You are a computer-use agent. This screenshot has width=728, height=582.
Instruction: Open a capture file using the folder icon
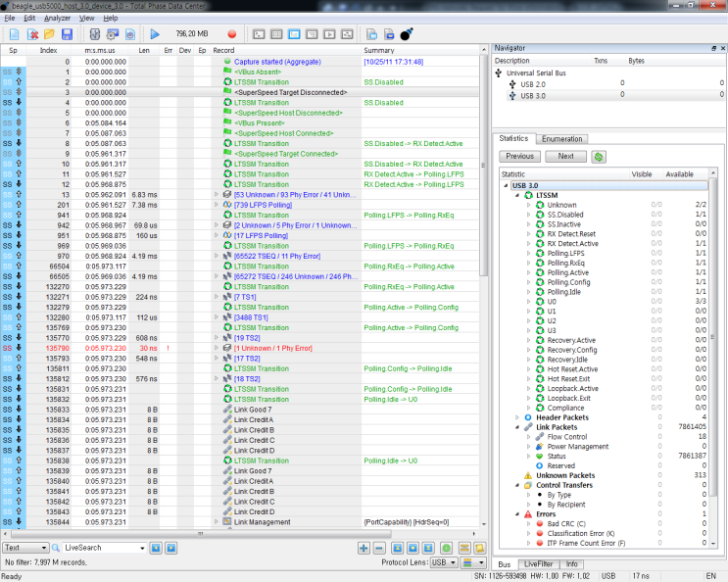(x=49, y=34)
